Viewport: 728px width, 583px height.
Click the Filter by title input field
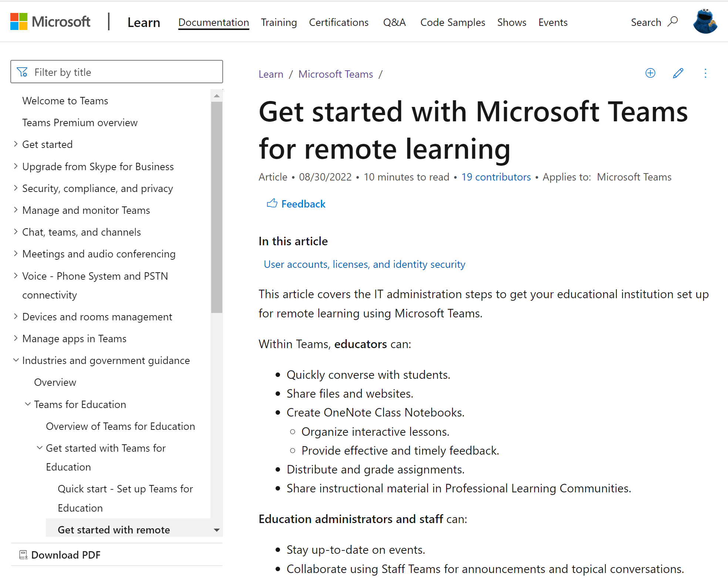117,72
